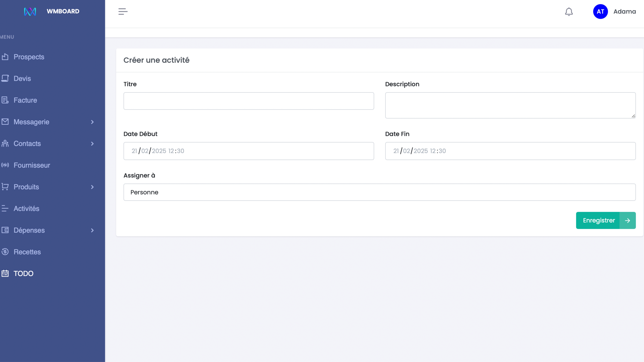Open the Prospects menu item
This screenshot has height=362, width=644.
pyautogui.click(x=29, y=57)
